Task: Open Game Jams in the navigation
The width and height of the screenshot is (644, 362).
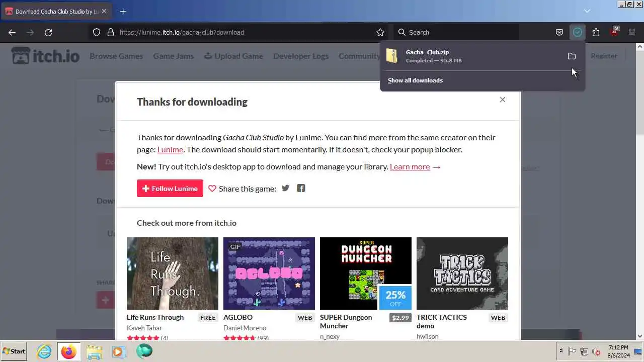Action: click(174, 56)
